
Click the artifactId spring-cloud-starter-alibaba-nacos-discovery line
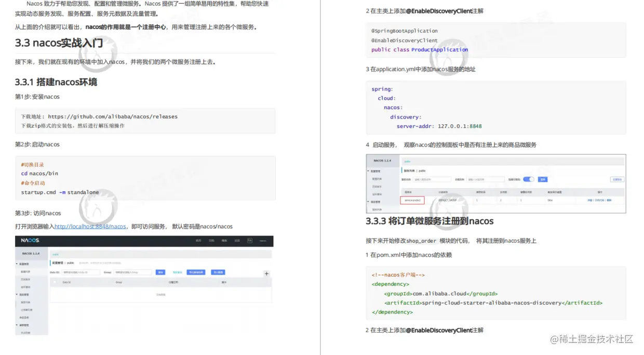pos(493,303)
